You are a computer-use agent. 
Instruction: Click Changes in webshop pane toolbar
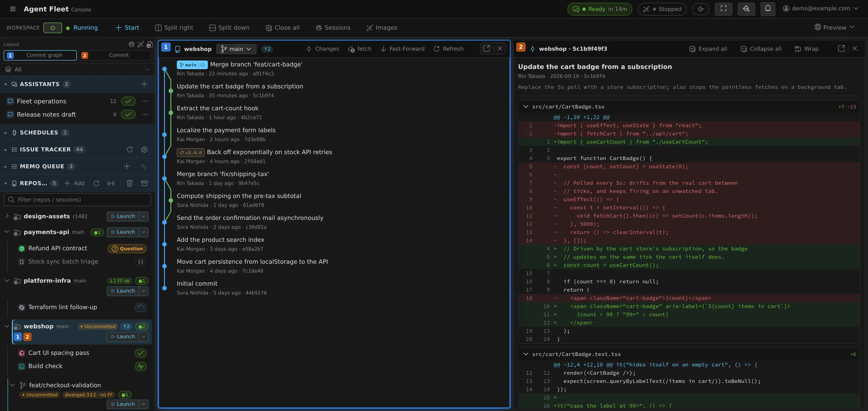323,49
